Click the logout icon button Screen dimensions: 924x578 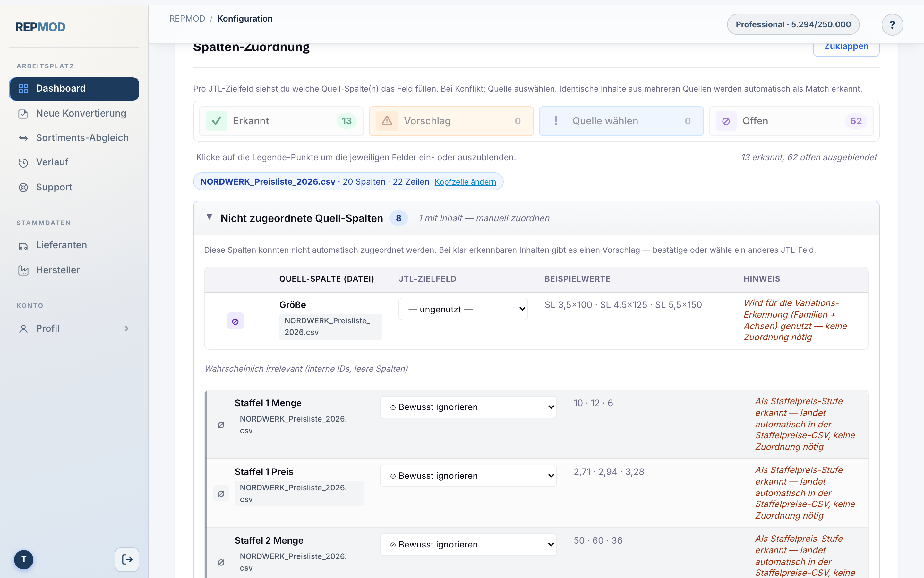(127, 560)
